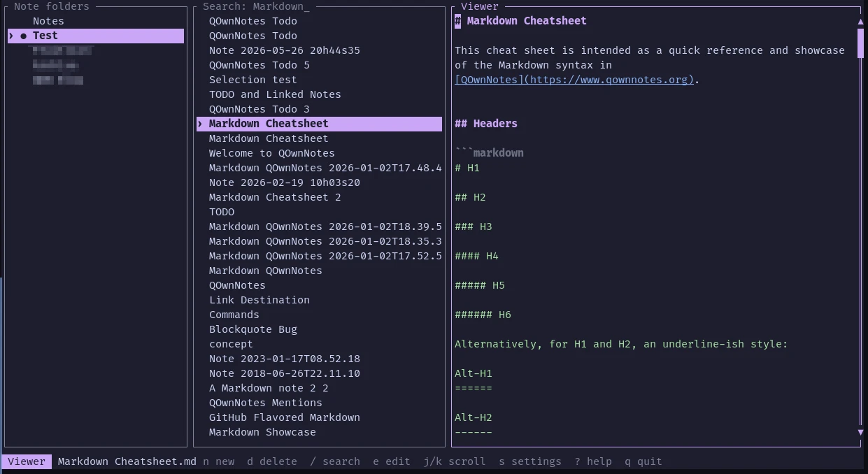Open the 'Blockquote Bug' note

point(253,329)
